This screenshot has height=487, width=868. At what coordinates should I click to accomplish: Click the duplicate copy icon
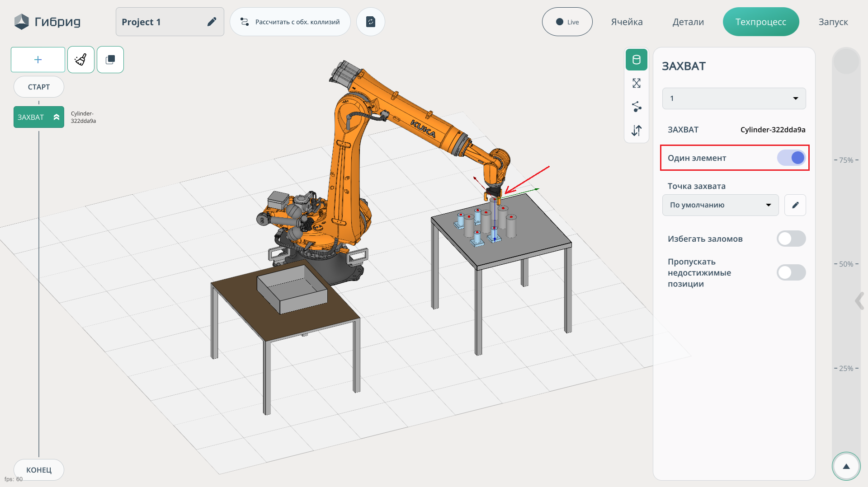pos(110,60)
